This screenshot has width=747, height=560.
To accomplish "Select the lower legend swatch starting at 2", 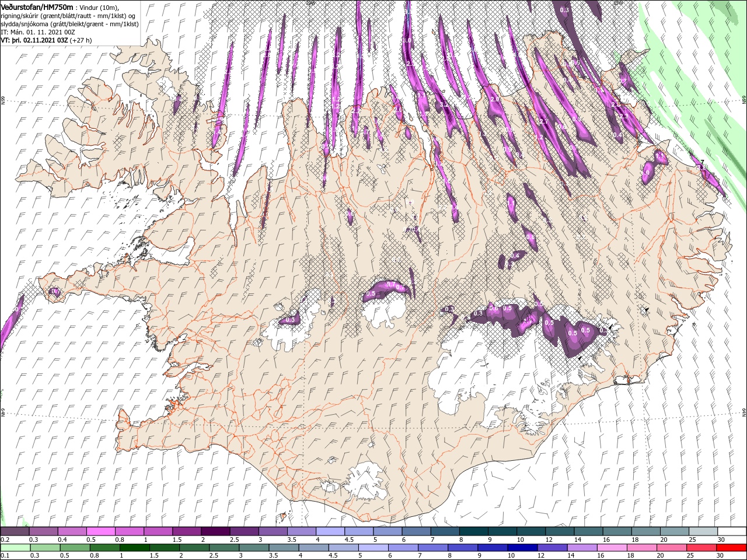I will pos(194,548).
